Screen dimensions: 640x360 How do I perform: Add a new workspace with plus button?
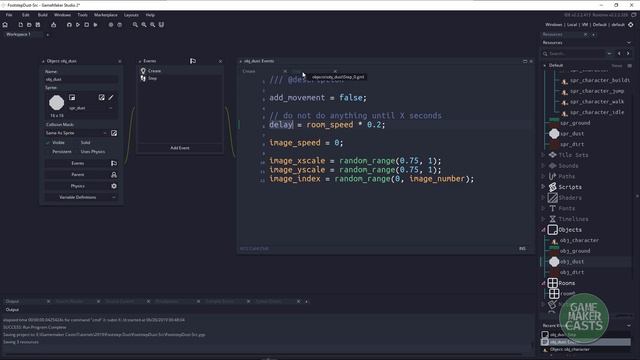click(x=47, y=35)
